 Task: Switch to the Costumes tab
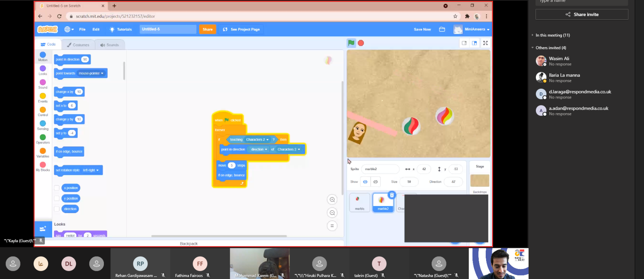[x=78, y=45]
